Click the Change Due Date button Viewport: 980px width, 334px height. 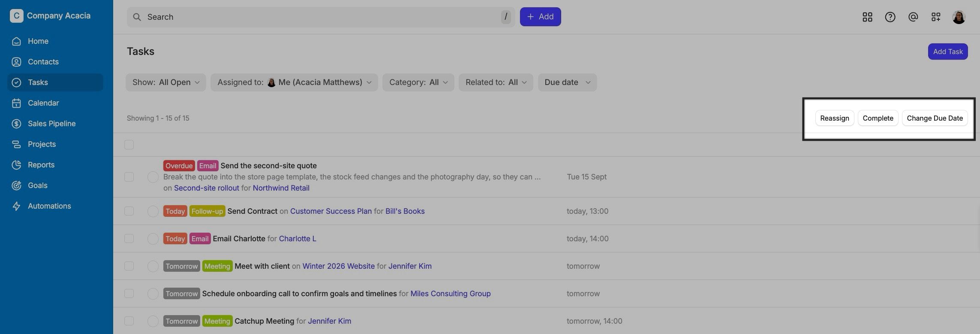[935, 118]
